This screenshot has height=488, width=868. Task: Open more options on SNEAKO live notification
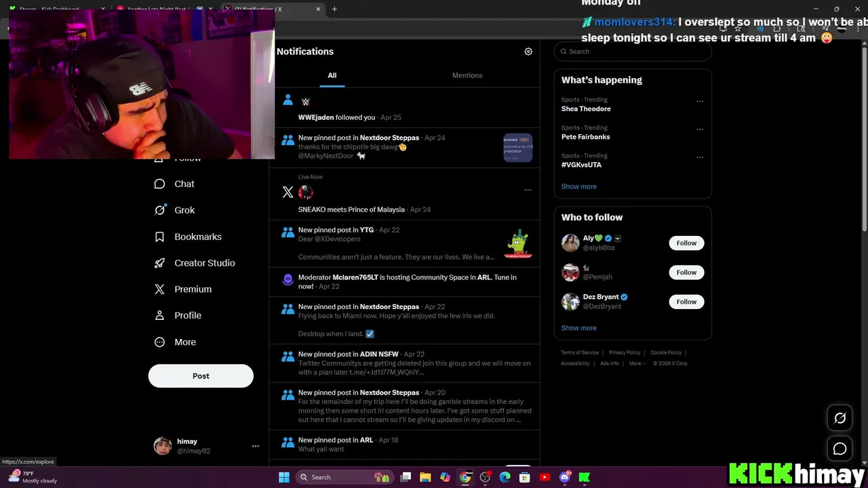tap(528, 190)
